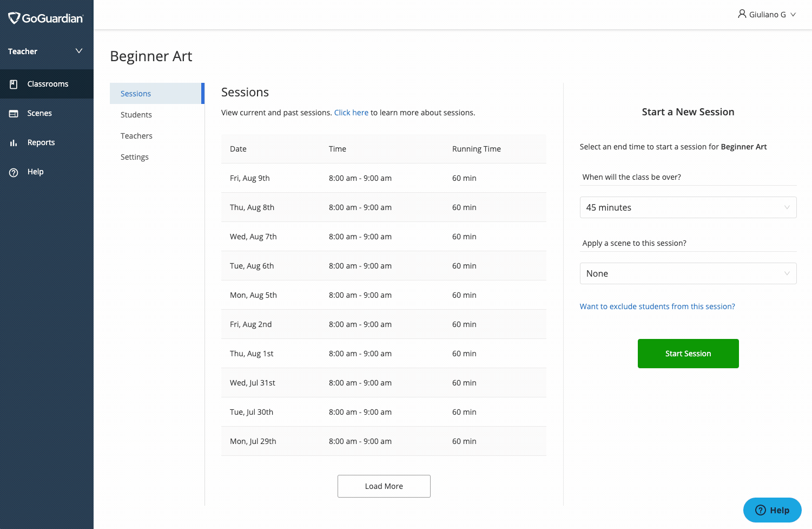The width and height of the screenshot is (812, 529).
Task: Click the Scenes icon in sidebar
Action: [14, 114]
